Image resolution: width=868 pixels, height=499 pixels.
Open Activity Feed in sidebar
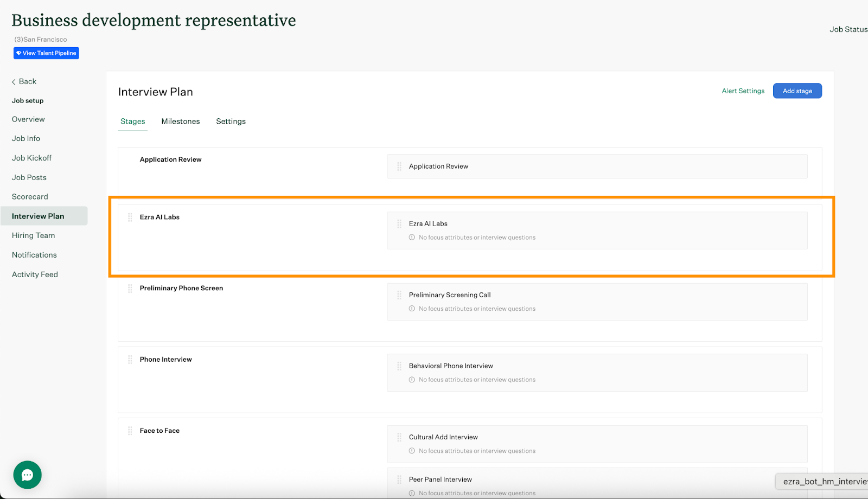(35, 274)
